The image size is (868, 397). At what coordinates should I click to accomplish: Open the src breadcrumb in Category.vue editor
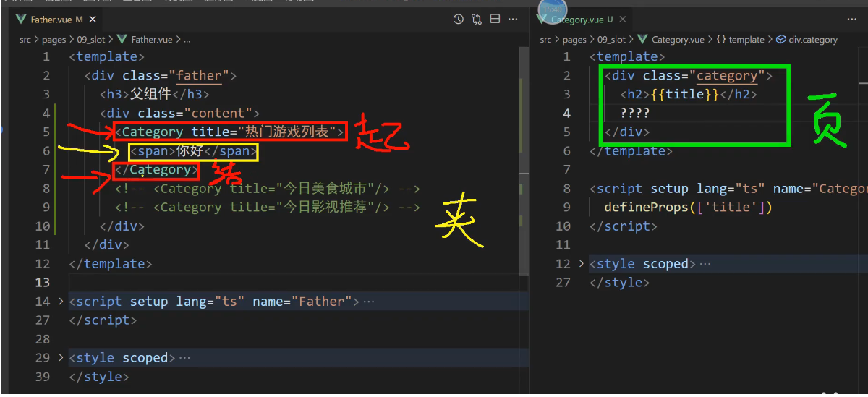tap(545, 40)
